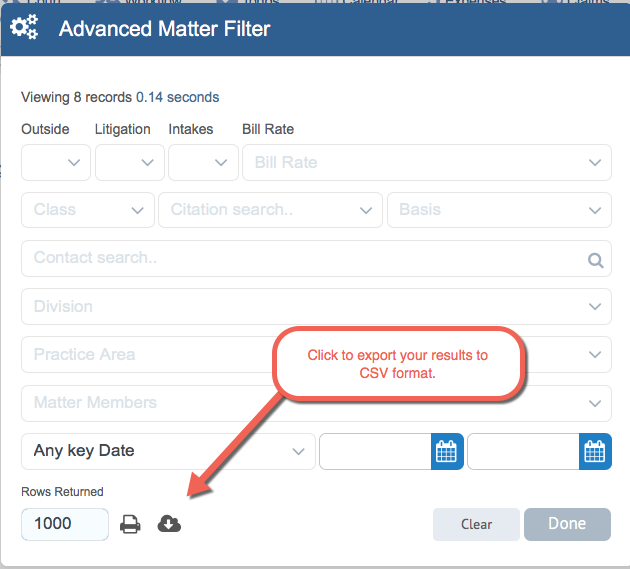Open the first key date calendar picker
Viewport: 630px width, 569px height.
(447, 451)
